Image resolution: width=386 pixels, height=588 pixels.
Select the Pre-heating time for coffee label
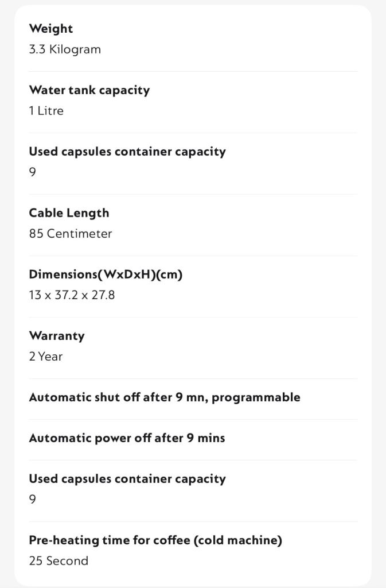[155, 540]
